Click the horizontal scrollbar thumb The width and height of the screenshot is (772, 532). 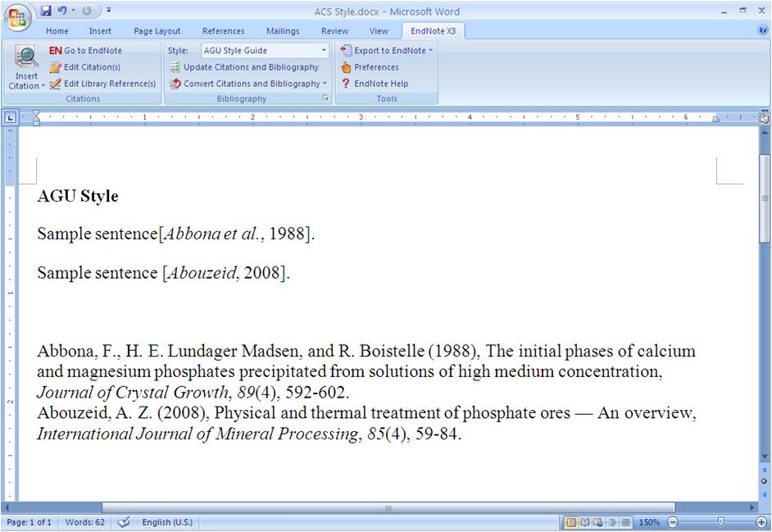click(388, 507)
